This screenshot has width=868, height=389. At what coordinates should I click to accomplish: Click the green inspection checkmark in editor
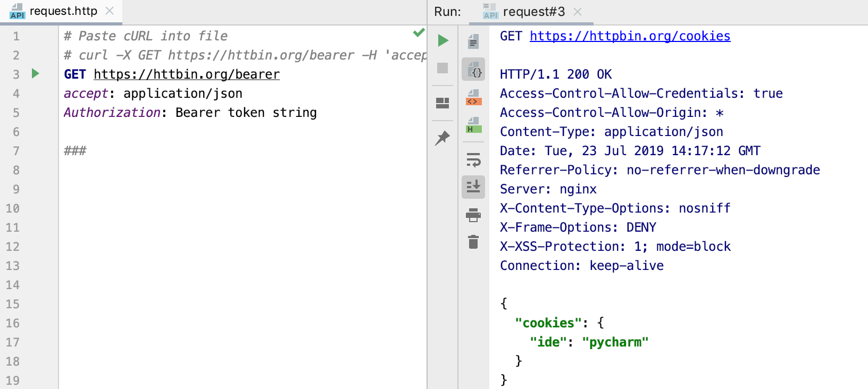[x=419, y=33]
